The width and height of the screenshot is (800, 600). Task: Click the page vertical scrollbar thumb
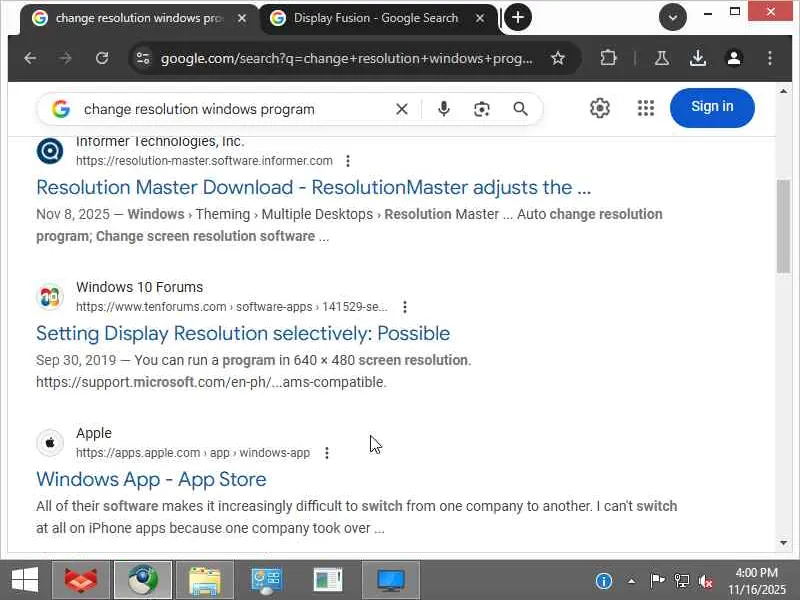coord(783,227)
